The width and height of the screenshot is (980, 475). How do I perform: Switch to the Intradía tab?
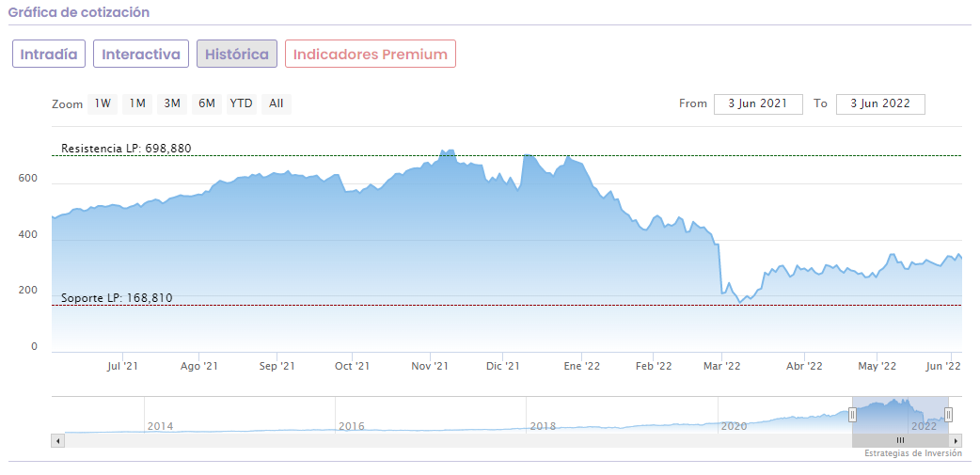[49, 54]
